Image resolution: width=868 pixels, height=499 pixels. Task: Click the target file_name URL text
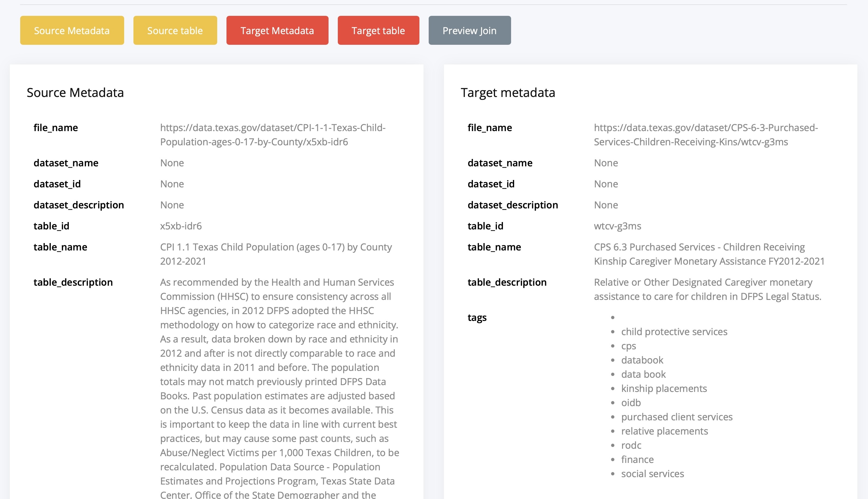click(x=705, y=135)
